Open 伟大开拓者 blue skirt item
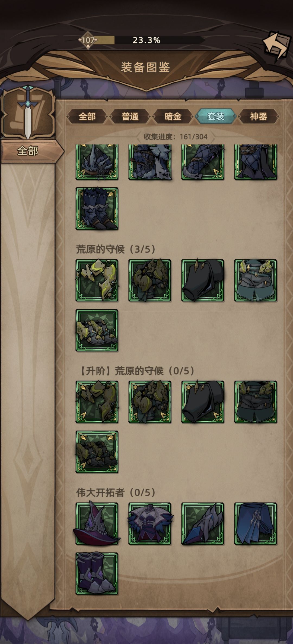Screen dimensions: 293x644 [x=256, y=523]
